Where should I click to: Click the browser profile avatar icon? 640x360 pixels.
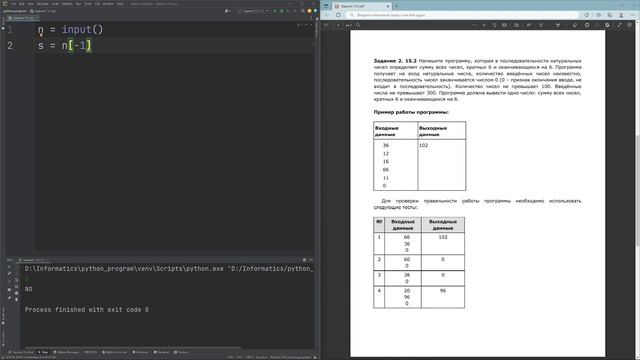click(621, 15)
